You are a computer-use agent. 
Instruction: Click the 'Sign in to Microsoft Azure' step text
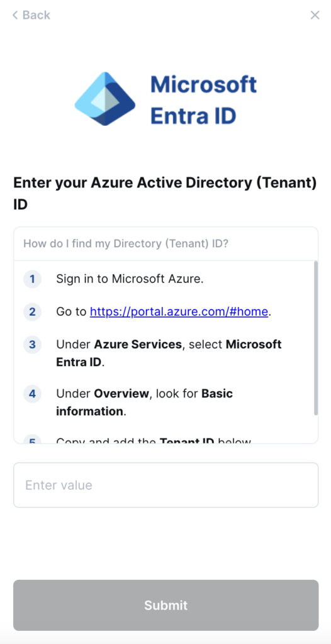(130, 279)
